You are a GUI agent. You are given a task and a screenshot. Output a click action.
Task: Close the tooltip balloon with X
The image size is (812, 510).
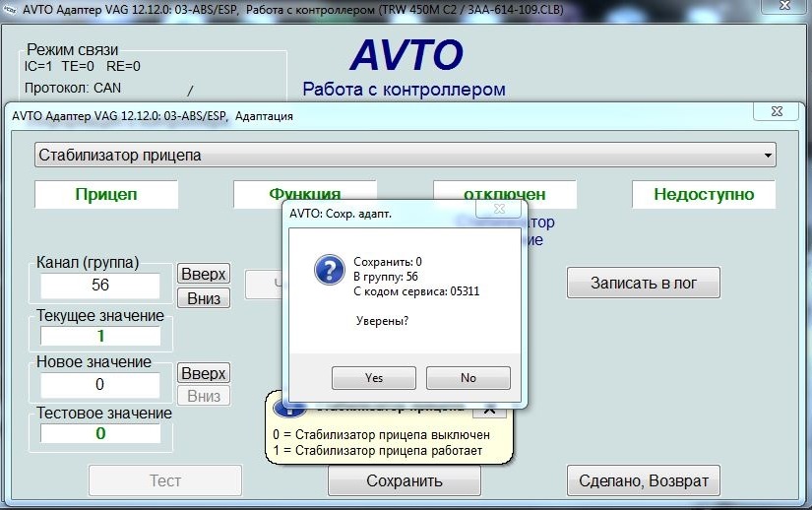click(489, 412)
